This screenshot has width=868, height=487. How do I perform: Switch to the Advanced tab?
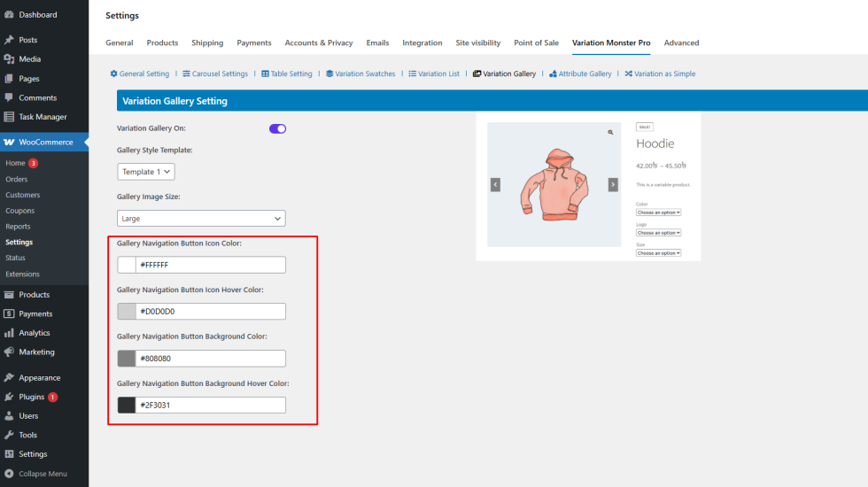point(681,43)
